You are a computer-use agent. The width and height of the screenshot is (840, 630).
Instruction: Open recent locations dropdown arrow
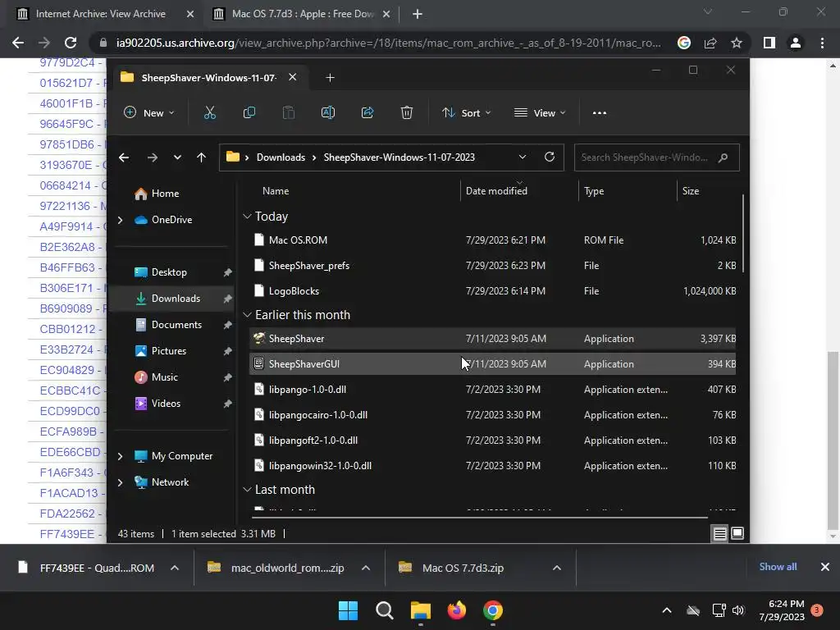tap(177, 157)
